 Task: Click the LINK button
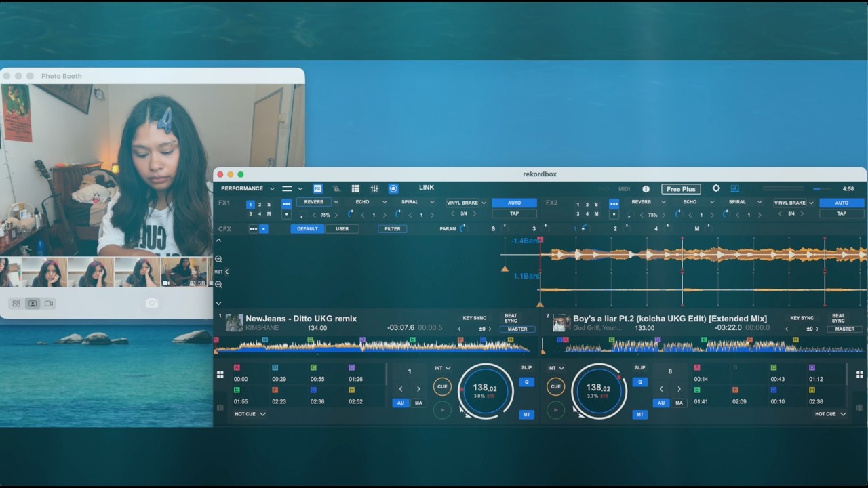pos(427,188)
